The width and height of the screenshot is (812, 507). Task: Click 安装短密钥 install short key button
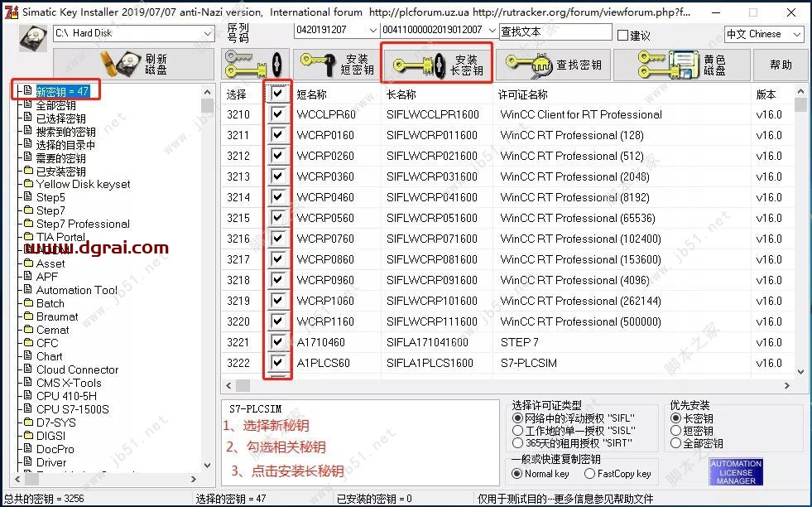click(336, 65)
